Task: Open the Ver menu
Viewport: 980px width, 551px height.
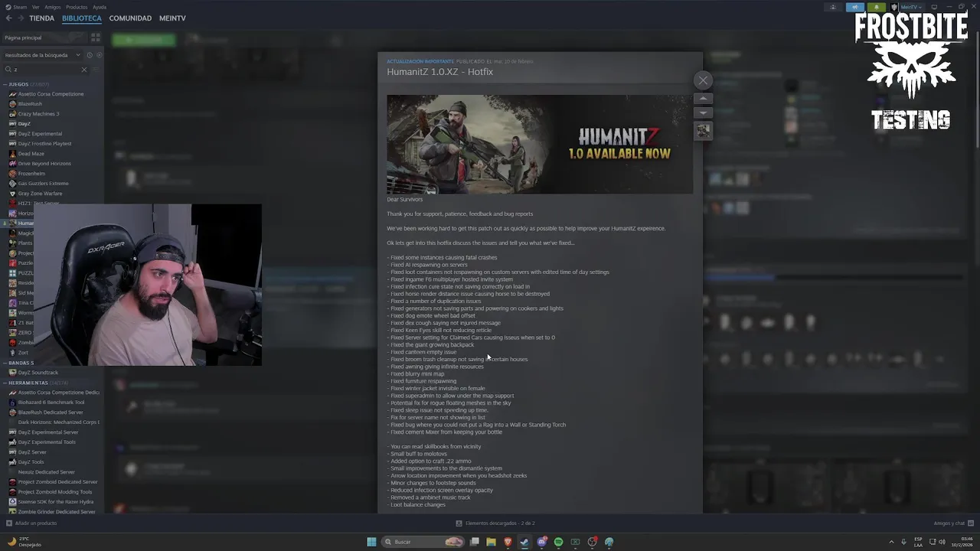Action: 36,7
